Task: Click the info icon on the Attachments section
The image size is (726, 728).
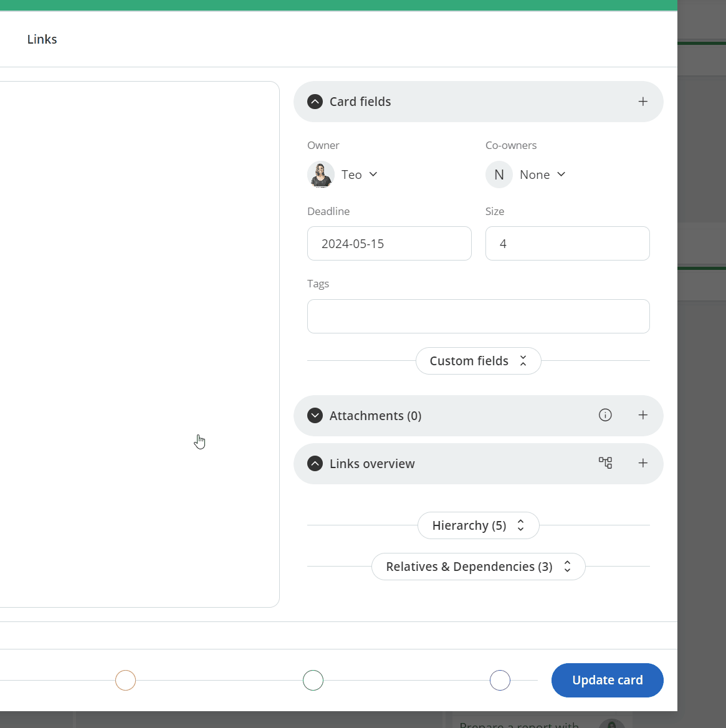Action: [605, 415]
